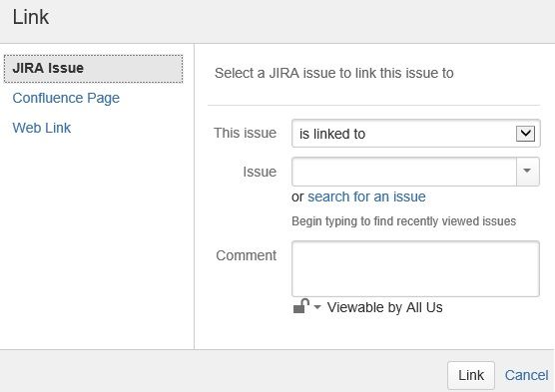Image resolution: width=555 pixels, height=392 pixels.
Task: Click the 'Link' dialog title
Action: pyautogui.click(x=31, y=17)
